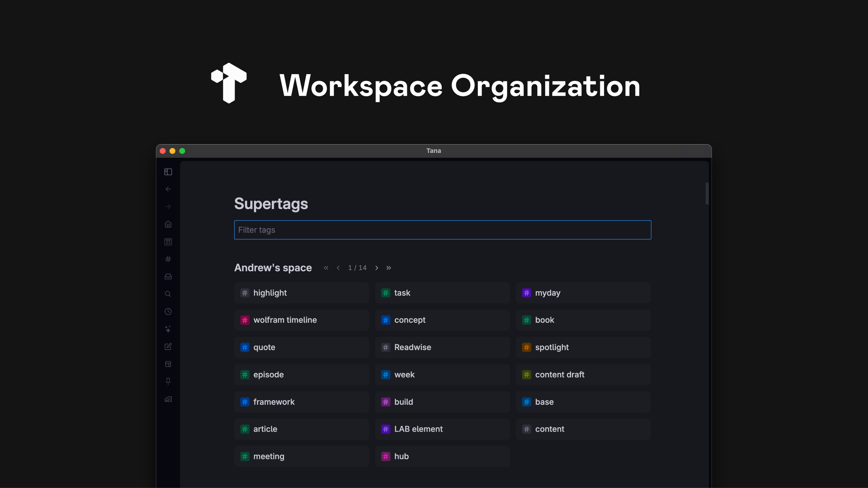Select the episode supertag

(x=302, y=375)
